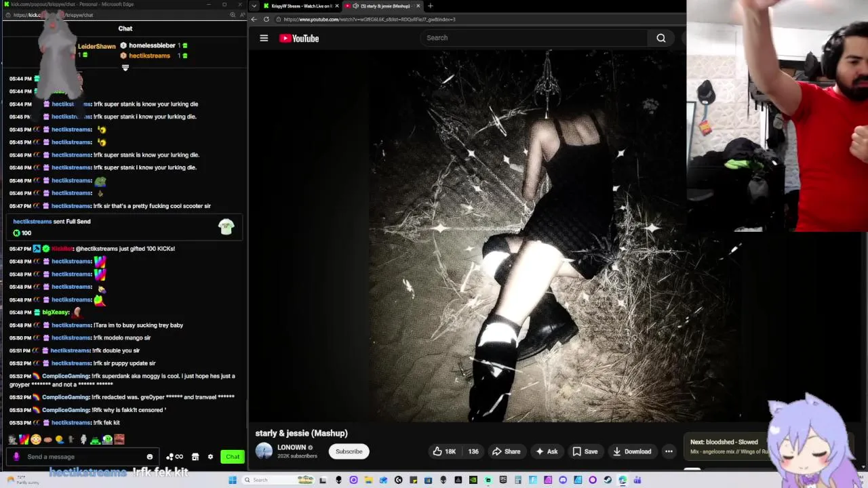Insert the rainbow W emote
The height and width of the screenshot is (488, 868).
point(24,439)
